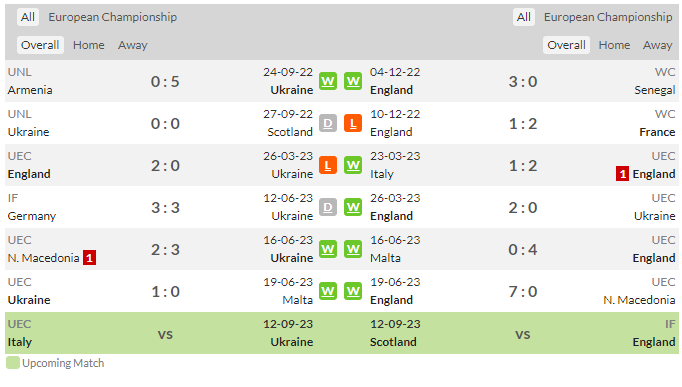Switch the left panel to Away matches

[x=133, y=45]
